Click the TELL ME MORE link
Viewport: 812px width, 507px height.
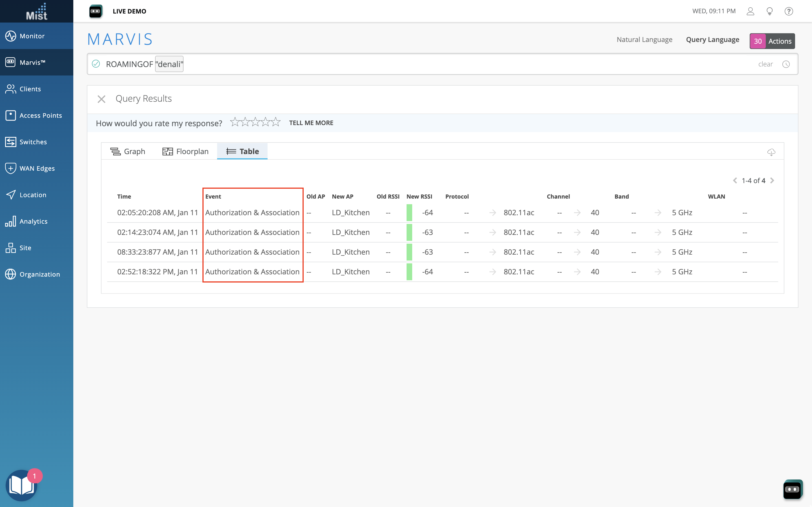tap(311, 123)
